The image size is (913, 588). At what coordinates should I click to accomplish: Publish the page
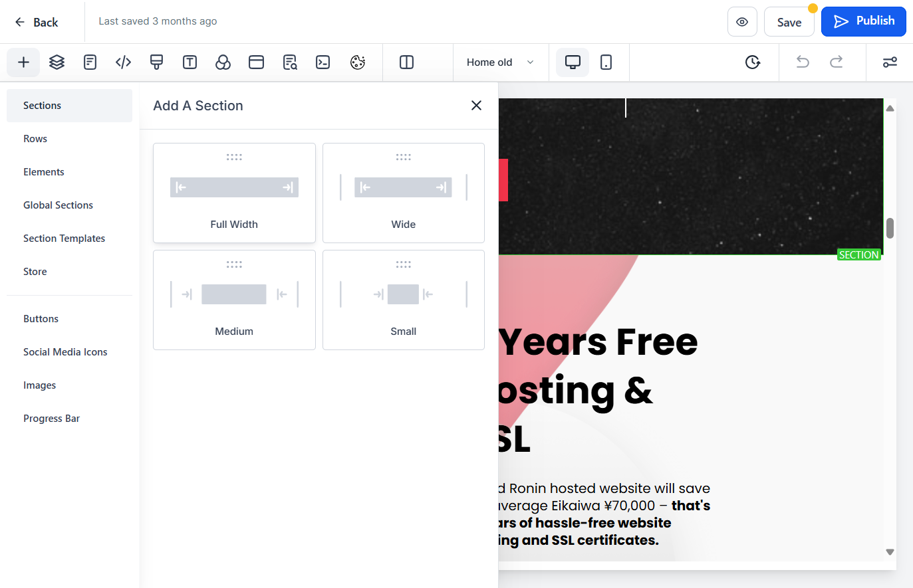point(864,21)
